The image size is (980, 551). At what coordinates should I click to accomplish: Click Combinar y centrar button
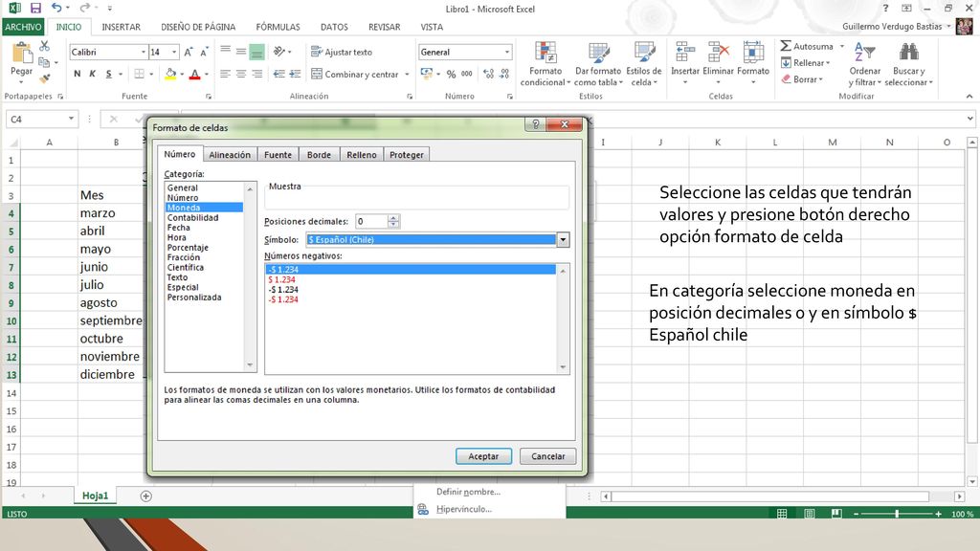354,74
